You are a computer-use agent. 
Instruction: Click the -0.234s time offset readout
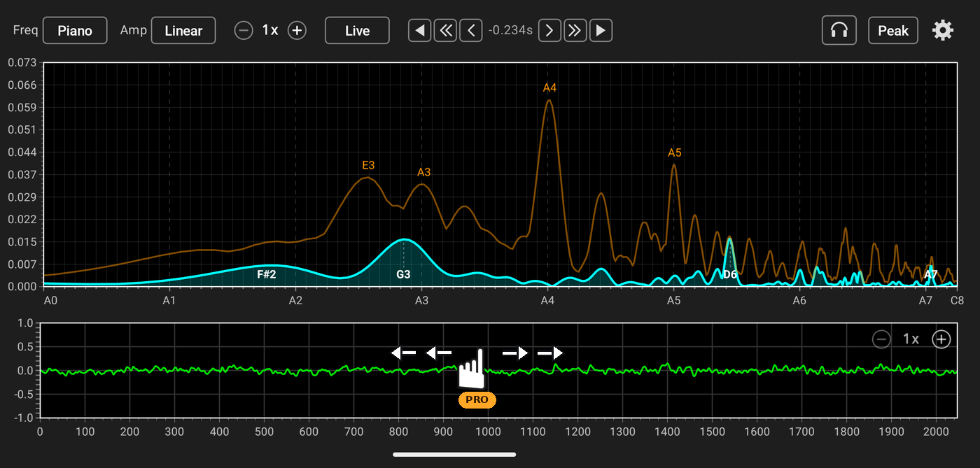point(510,31)
